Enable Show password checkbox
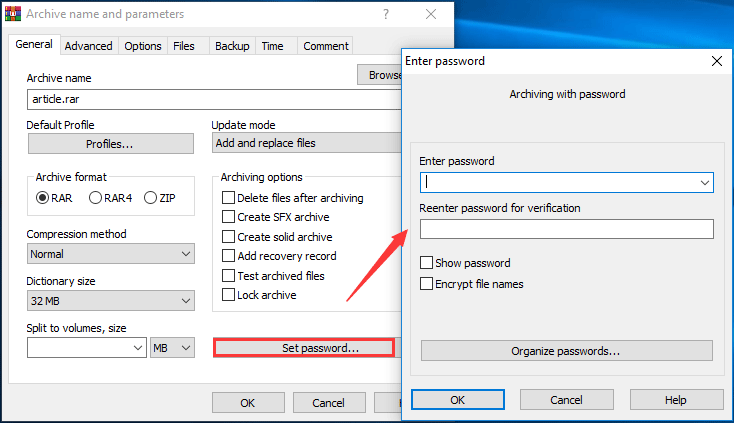Image resolution: width=734 pixels, height=423 pixels. (428, 263)
